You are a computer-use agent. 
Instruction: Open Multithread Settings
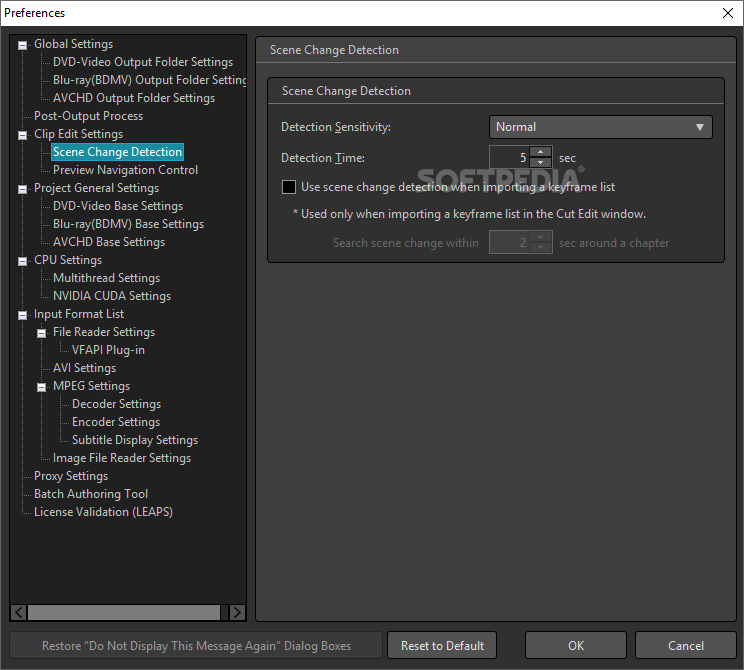(106, 278)
